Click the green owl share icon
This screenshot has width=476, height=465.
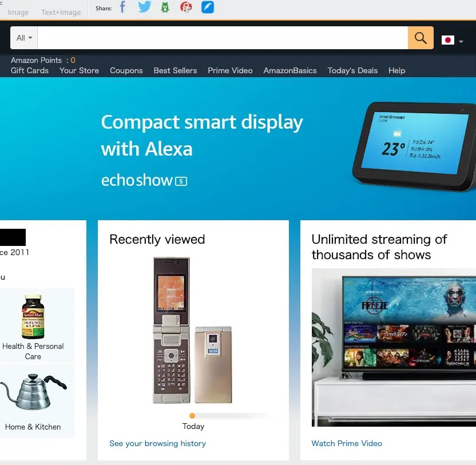pyautogui.click(x=165, y=7)
